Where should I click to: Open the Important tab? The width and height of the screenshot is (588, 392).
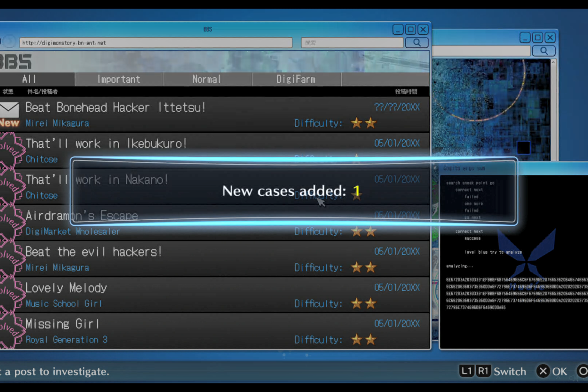119,79
